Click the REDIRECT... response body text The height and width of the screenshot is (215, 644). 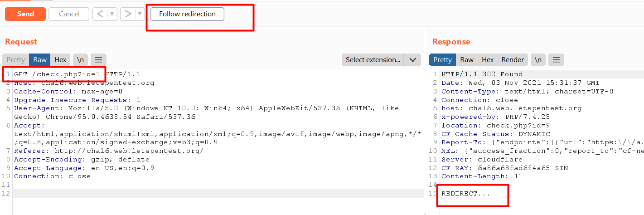[466, 193]
